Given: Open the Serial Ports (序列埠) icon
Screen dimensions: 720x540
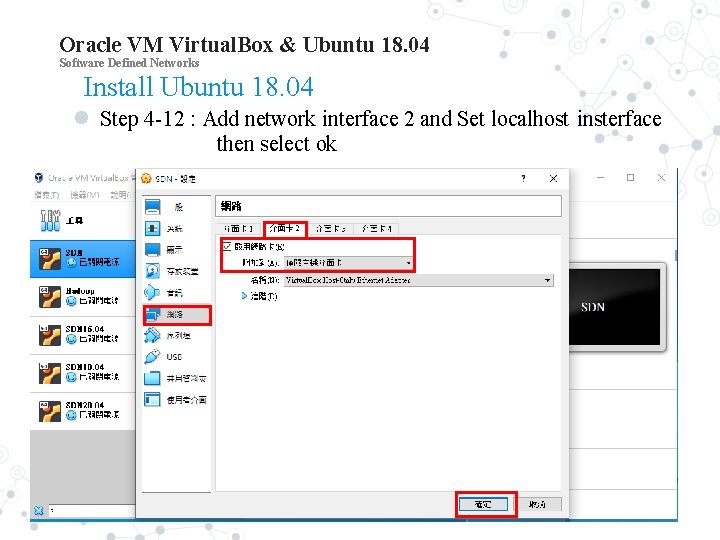Looking at the screenshot, I should (152, 335).
